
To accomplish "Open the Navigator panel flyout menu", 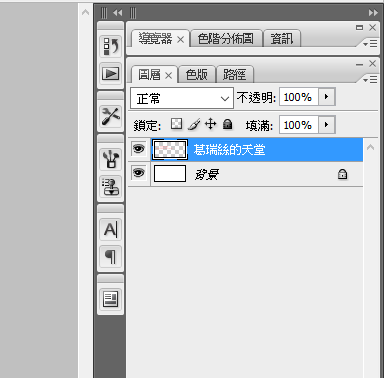I will (x=370, y=44).
